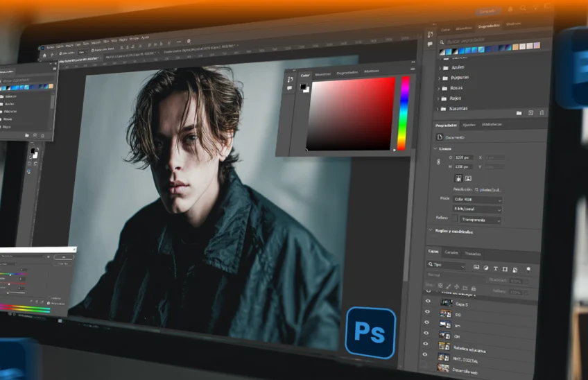This screenshot has width=588, height=380.
Task: Set canvas orientation to landscape
Action: (x=468, y=179)
